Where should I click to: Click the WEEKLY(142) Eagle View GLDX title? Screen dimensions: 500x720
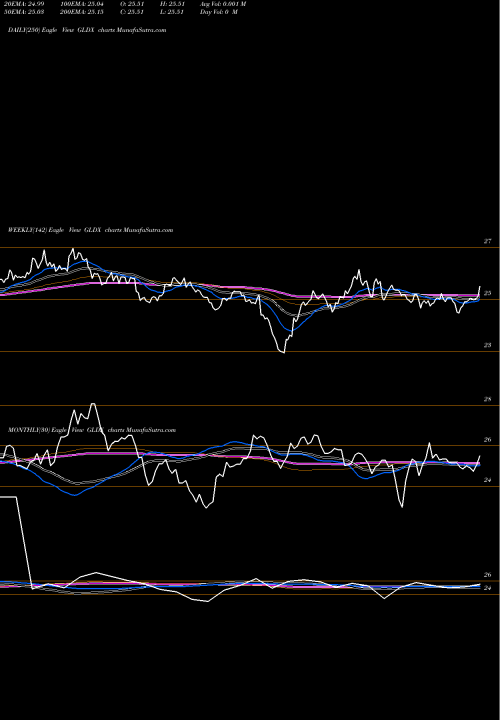tap(90, 230)
